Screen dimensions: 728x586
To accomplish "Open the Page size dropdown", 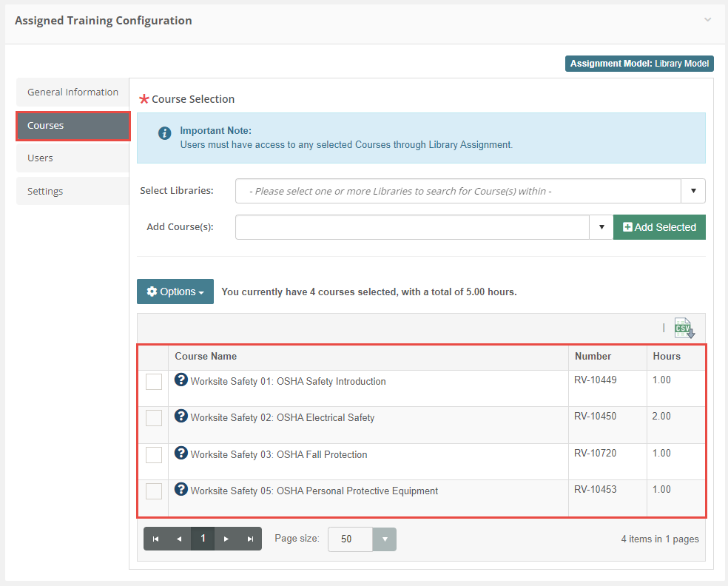I will [x=385, y=539].
